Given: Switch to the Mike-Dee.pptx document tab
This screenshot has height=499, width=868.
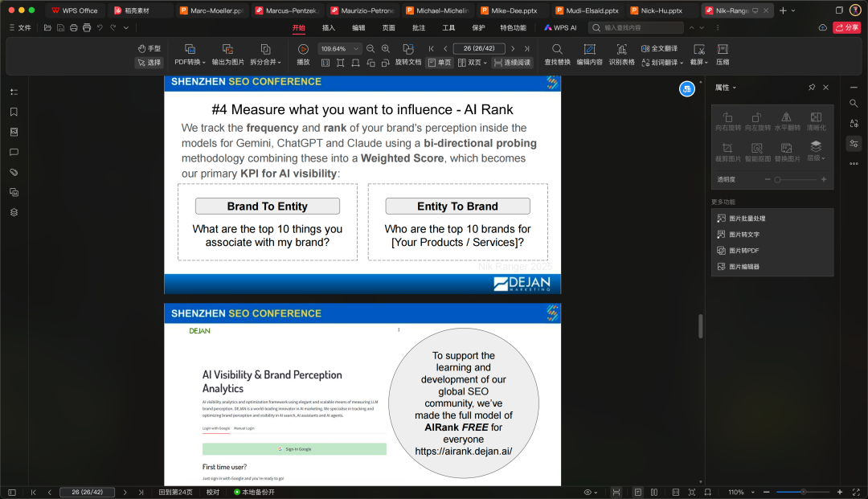Looking at the screenshot, I should click(513, 10).
